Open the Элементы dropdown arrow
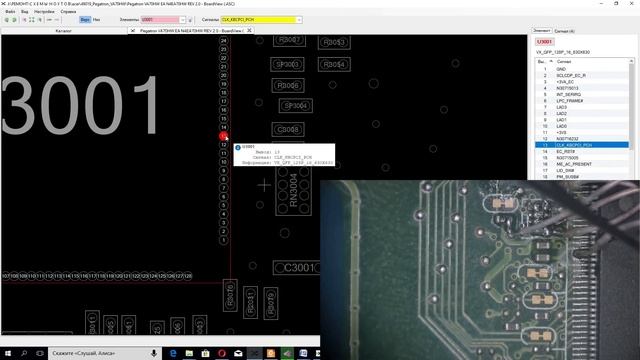 click(x=182, y=20)
